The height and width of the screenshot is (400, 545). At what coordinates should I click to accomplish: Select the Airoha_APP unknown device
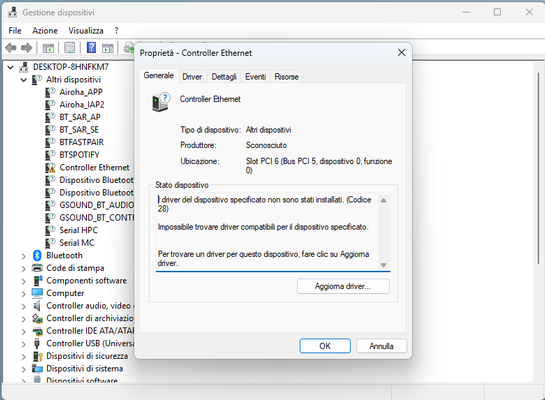click(x=81, y=92)
